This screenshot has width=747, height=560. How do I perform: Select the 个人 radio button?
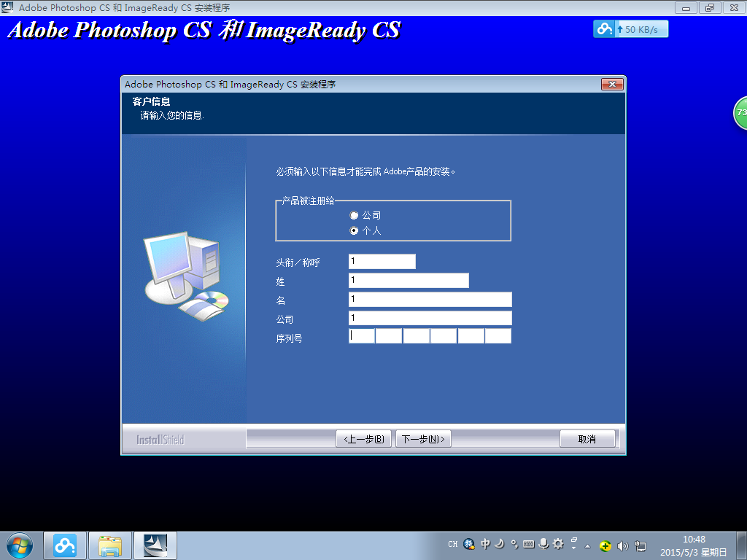(354, 230)
